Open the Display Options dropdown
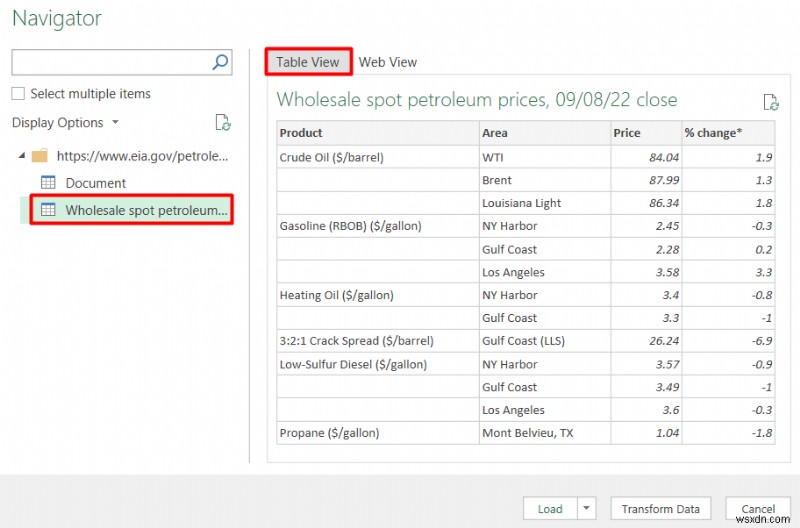800x528 pixels. point(66,122)
